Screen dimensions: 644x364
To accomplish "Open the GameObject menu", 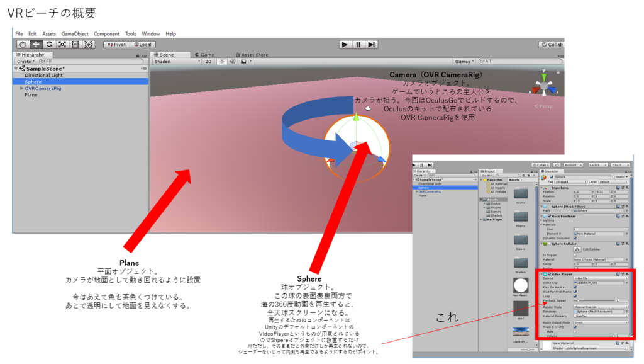I will 75,34.
